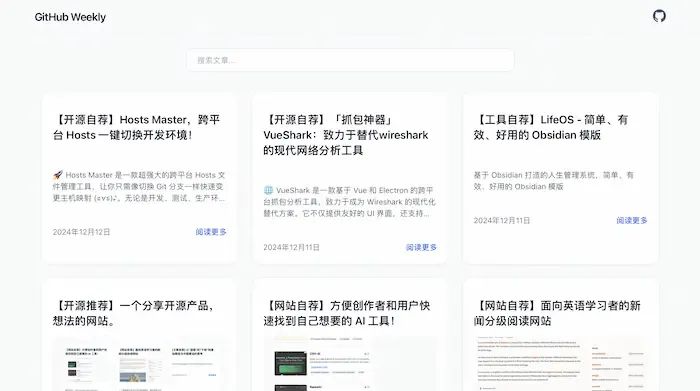Open the GitHub icon in the header
Screen dimensions: 700x391
(659, 16)
